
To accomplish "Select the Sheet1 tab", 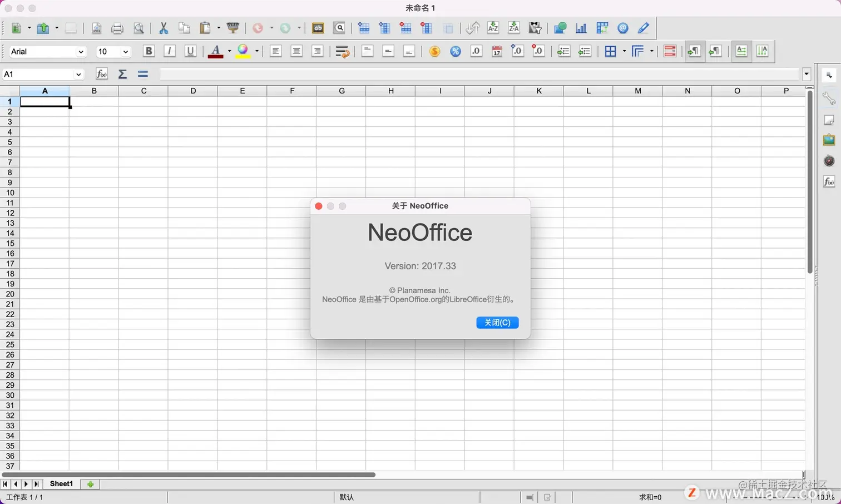I will click(x=61, y=484).
